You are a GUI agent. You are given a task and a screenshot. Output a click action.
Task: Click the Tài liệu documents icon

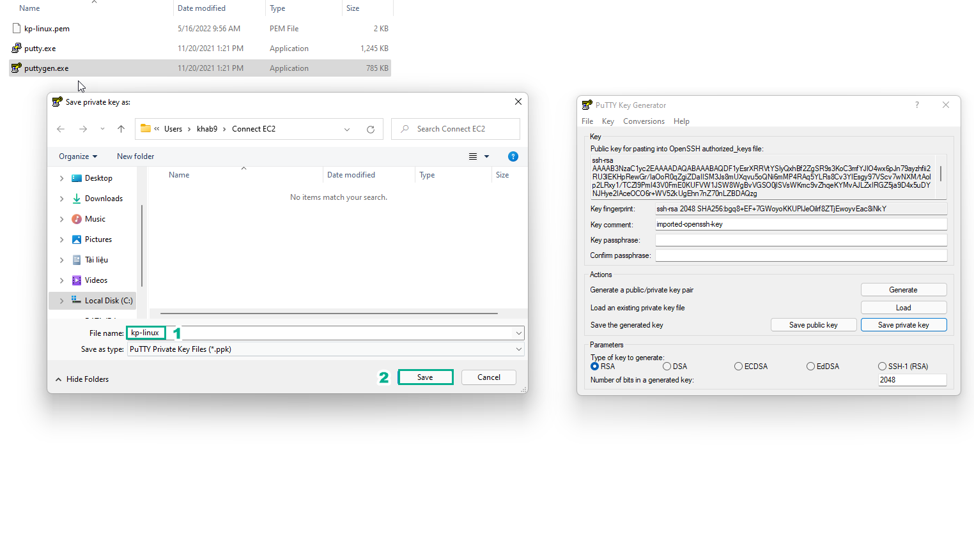tap(77, 260)
